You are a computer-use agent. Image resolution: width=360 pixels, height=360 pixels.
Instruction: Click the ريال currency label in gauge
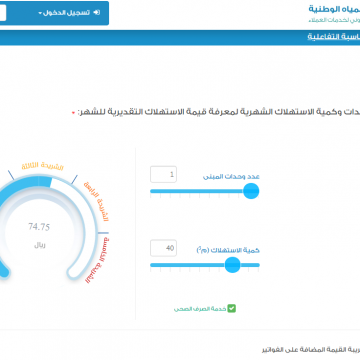point(40,245)
